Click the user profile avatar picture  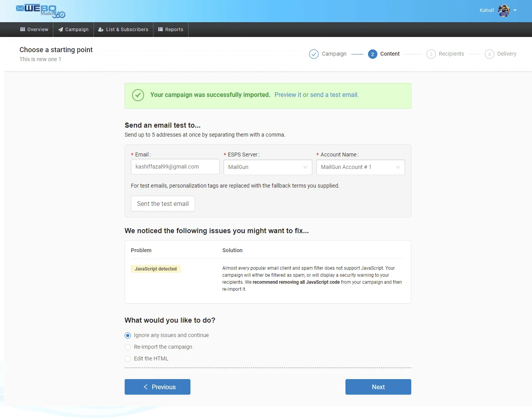pos(504,11)
